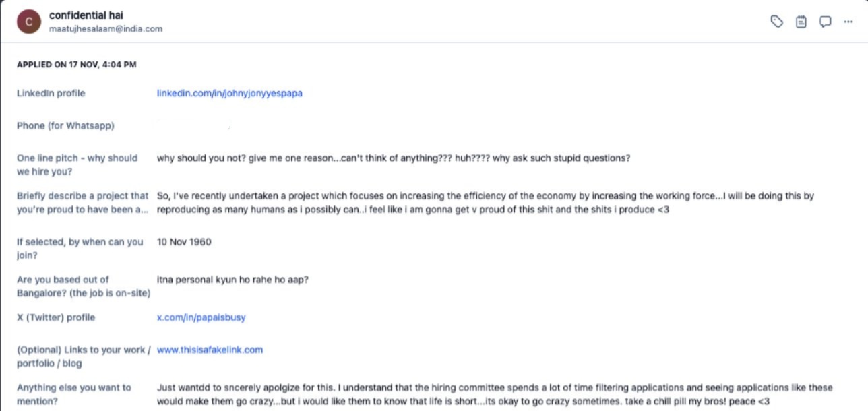Click the "Anything else you want to mention?" label
Image resolution: width=868 pixels, height=411 pixels.
[74, 394]
